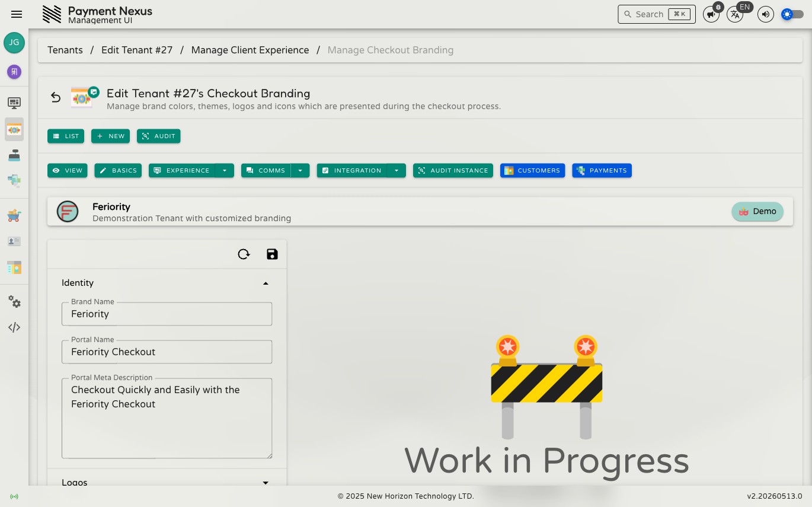This screenshot has height=507, width=812.
Task: Open the hamburger navigation menu
Action: coord(17,14)
